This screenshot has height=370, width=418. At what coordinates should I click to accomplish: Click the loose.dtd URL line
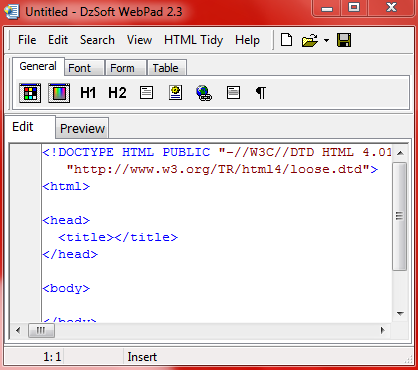[222, 169]
